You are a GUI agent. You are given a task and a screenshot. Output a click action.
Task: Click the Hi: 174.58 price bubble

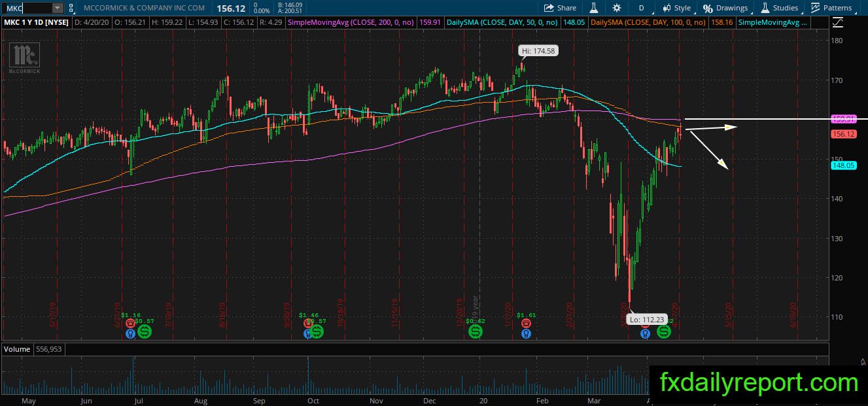(x=538, y=50)
